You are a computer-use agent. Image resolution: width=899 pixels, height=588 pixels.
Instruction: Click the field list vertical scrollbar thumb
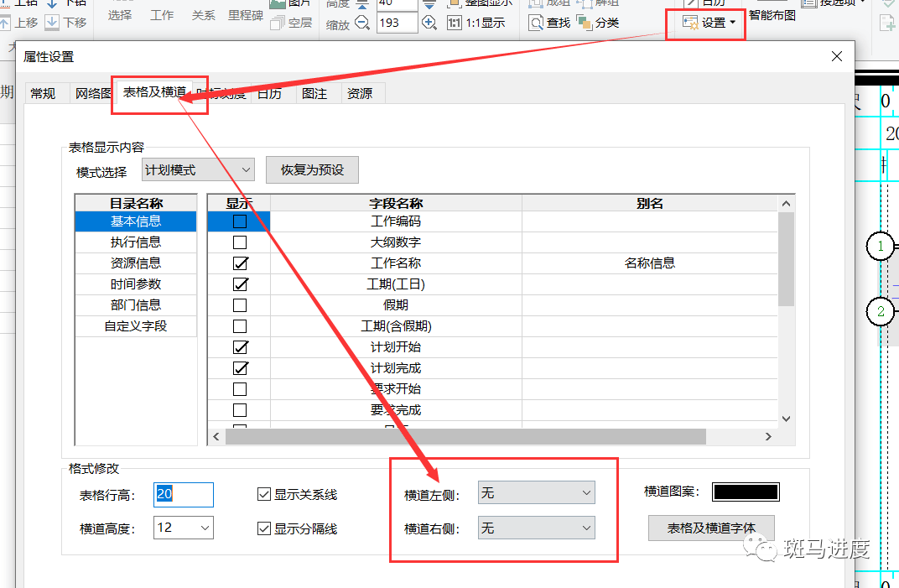786,258
